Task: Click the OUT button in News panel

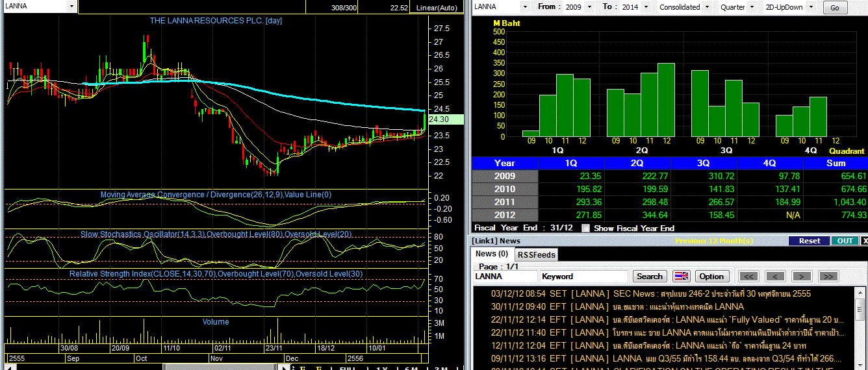Action: tap(845, 241)
